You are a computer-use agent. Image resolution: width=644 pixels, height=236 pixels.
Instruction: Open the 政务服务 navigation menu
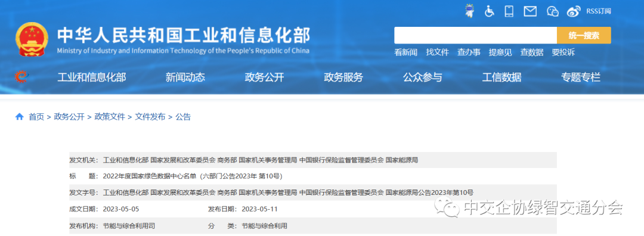pyautogui.click(x=344, y=77)
